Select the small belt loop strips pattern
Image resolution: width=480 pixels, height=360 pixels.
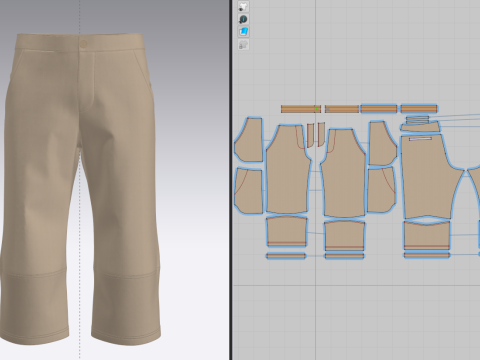click(x=417, y=120)
